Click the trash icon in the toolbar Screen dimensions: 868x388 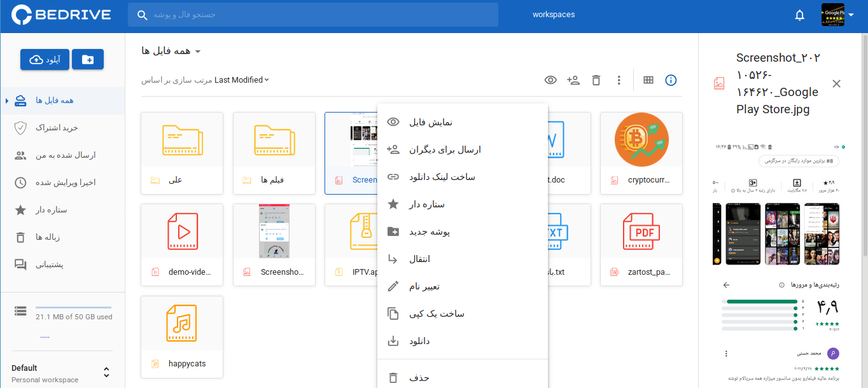596,80
